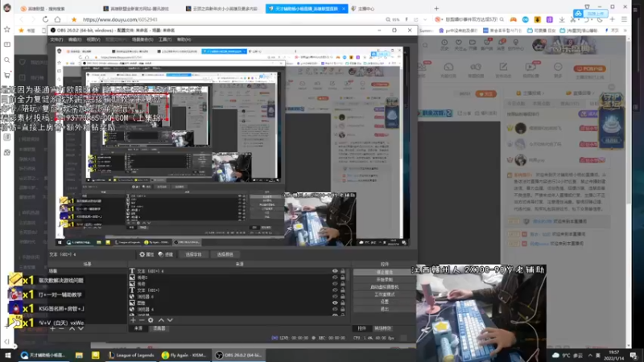Click the 选择字体 button

(x=193, y=254)
